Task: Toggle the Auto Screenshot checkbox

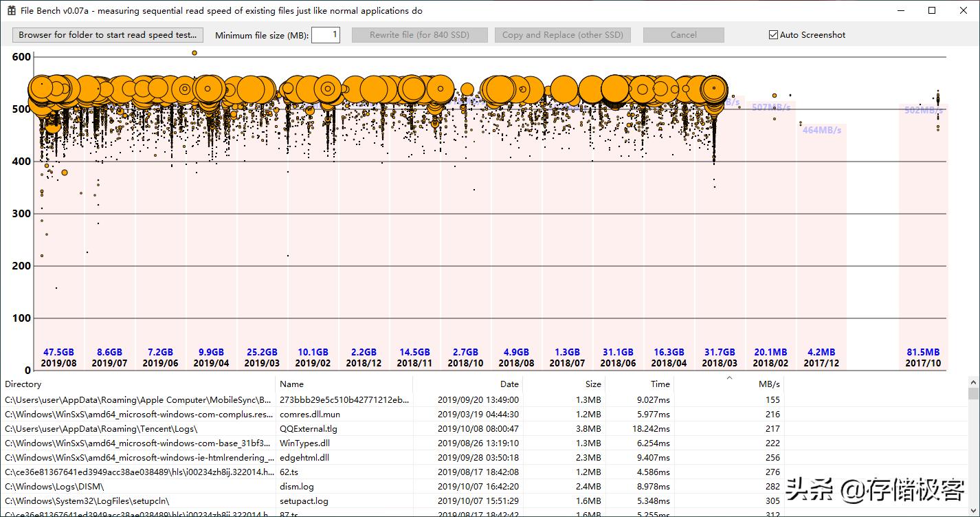Action: coord(773,35)
